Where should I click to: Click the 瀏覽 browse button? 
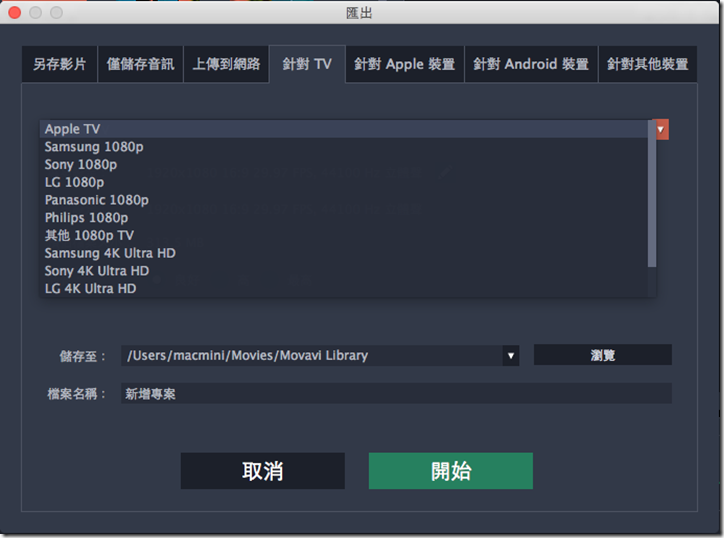[603, 355]
